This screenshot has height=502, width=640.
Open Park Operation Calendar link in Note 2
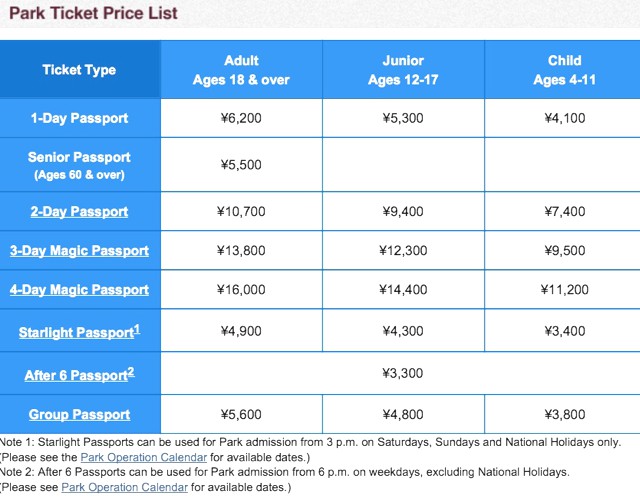pos(124,487)
